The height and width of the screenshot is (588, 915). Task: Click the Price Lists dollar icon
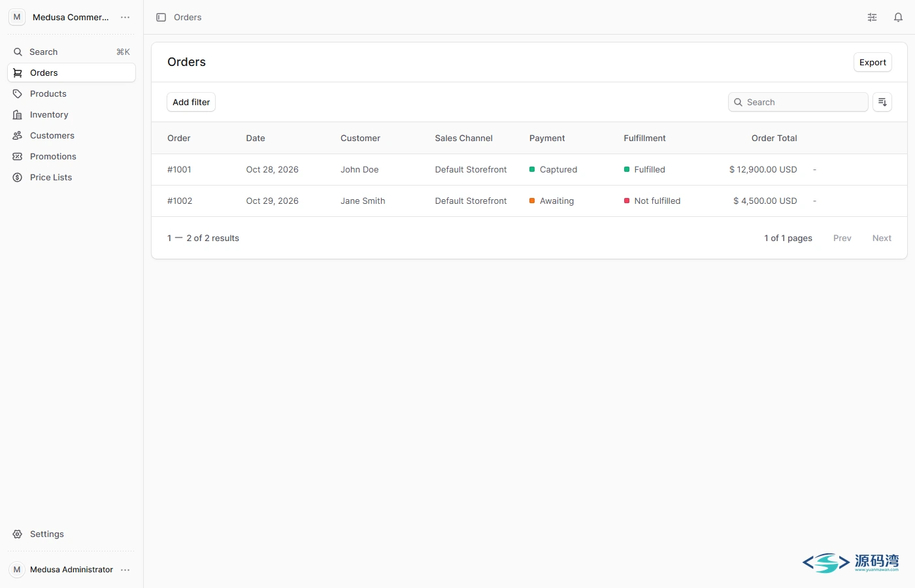tap(18, 178)
